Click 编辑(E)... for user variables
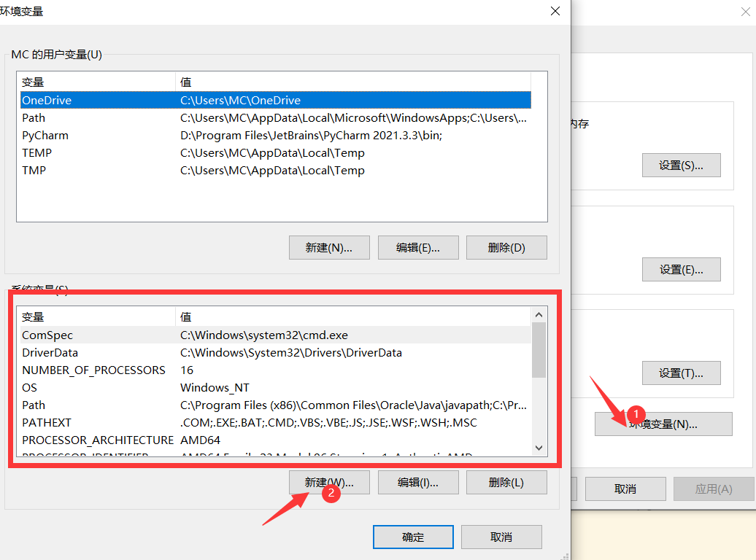The width and height of the screenshot is (756, 560). coord(418,248)
